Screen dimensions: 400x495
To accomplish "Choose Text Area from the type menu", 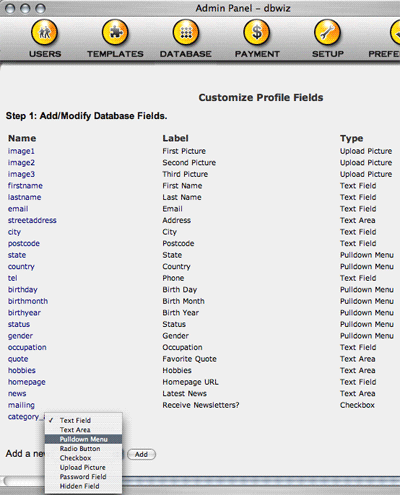I will point(83,430).
